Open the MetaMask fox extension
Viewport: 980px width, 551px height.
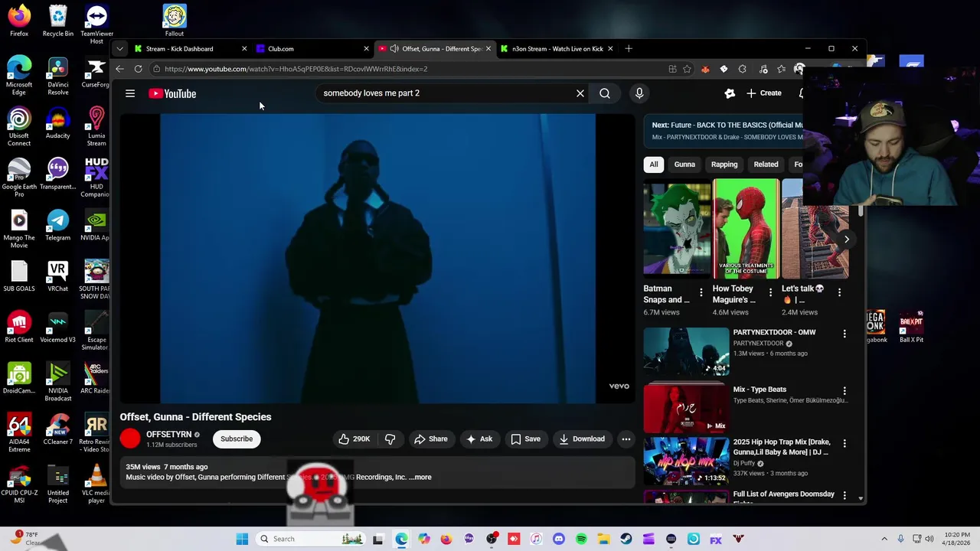point(705,69)
